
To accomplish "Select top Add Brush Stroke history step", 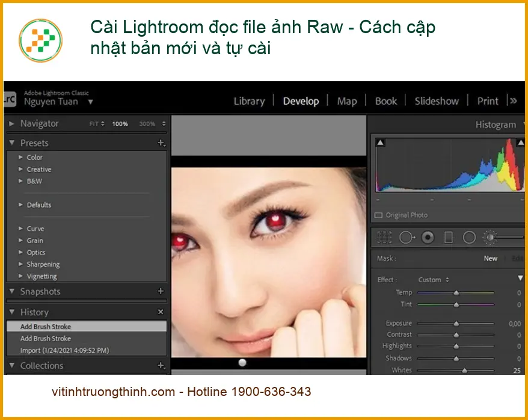I will pyautogui.click(x=87, y=326).
